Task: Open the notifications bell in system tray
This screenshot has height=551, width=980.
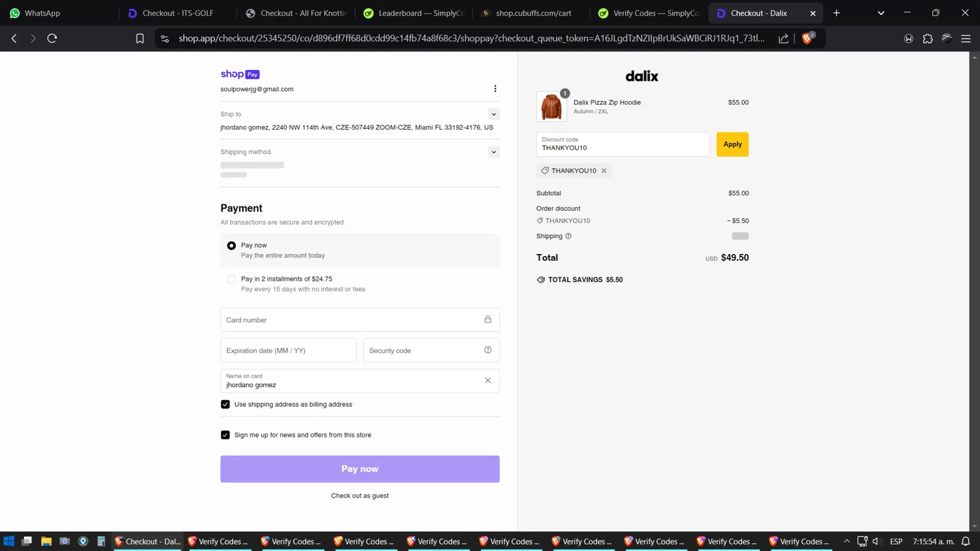Action: click(x=966, y=541)
